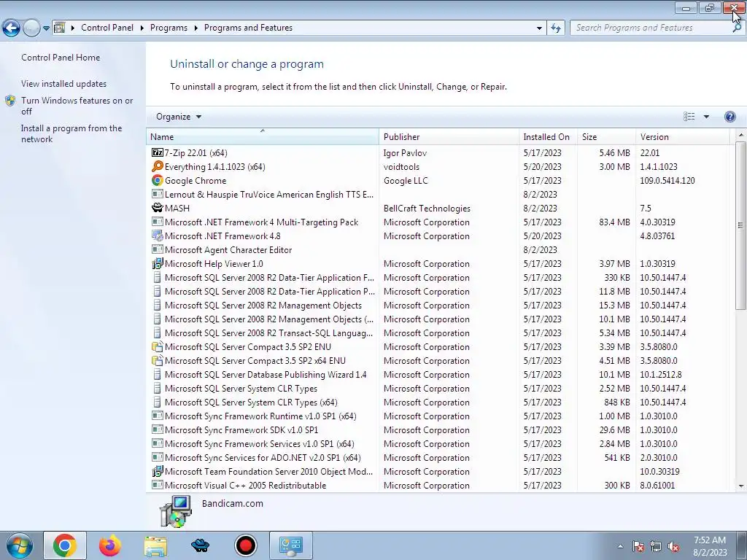This screenshot has width=747, height=560.
Task: Click the installer icon in the details pane
Action: coord(175,511)
